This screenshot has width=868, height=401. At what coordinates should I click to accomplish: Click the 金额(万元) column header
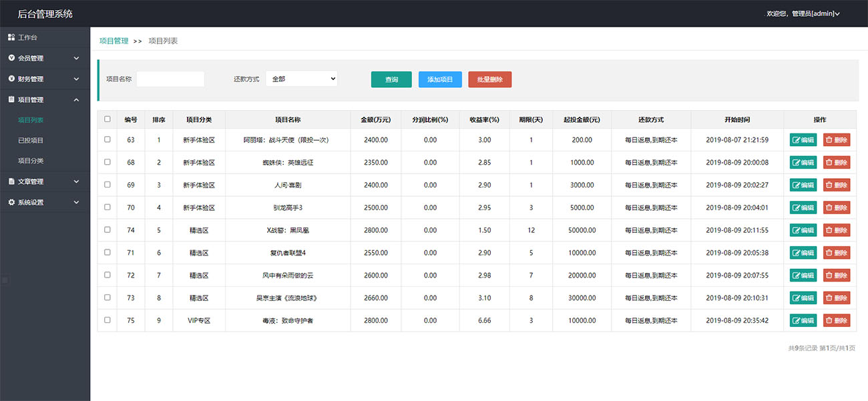[375, 119]
